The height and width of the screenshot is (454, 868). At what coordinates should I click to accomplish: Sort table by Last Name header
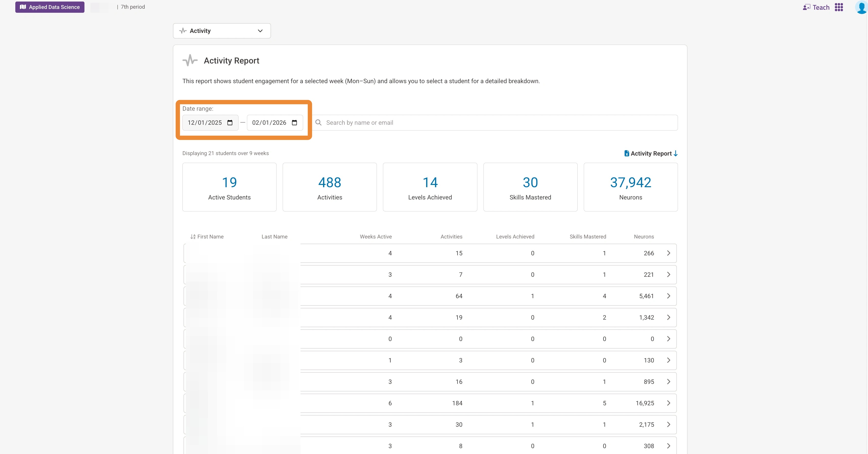pyautogui.click(x=274, y=237)
